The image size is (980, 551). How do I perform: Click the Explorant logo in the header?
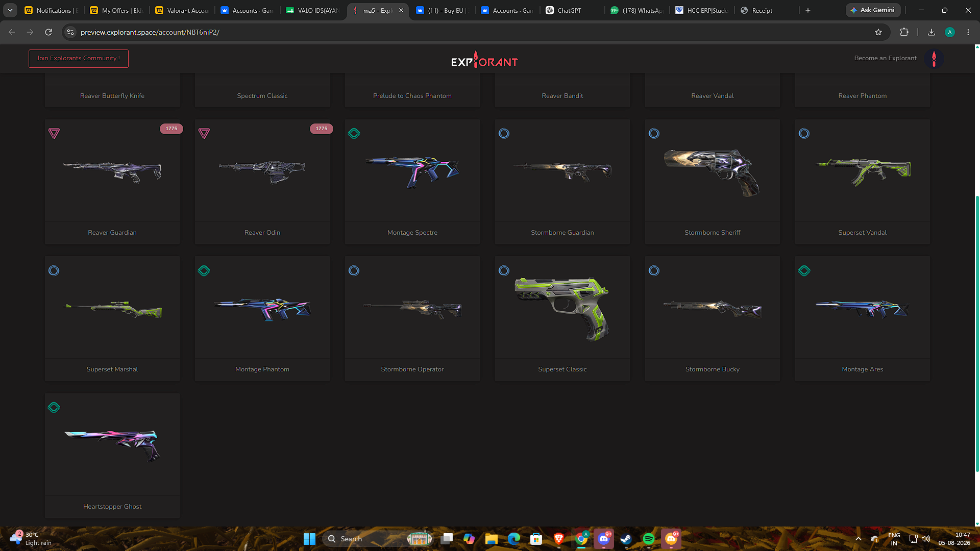click(484, 60)
